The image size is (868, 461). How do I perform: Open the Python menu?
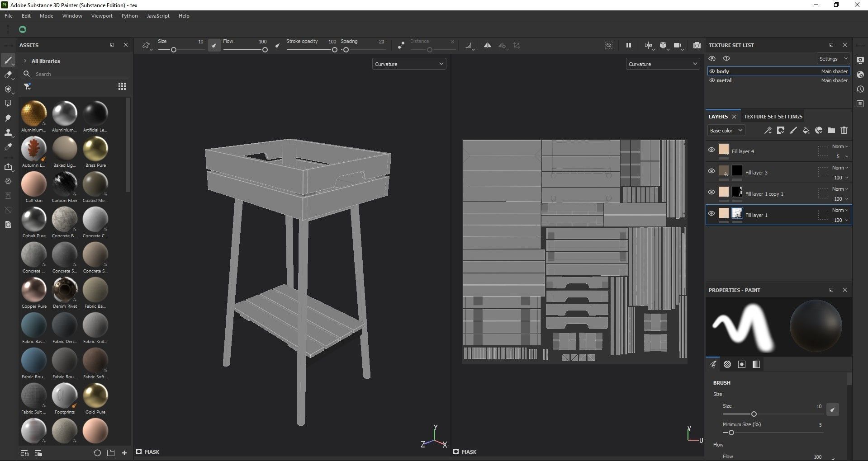point(129,16)
